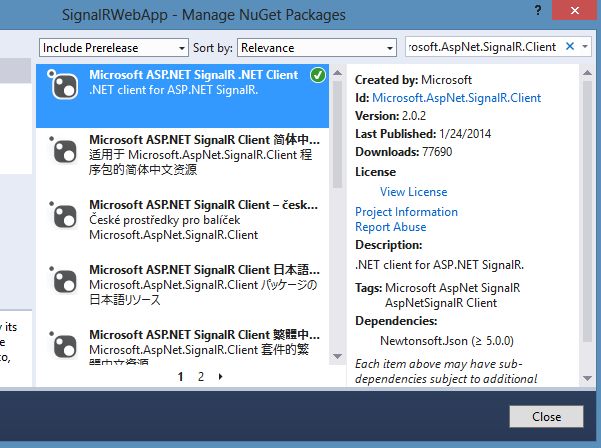Expand the search history dropdown arrow

(585, 47)
